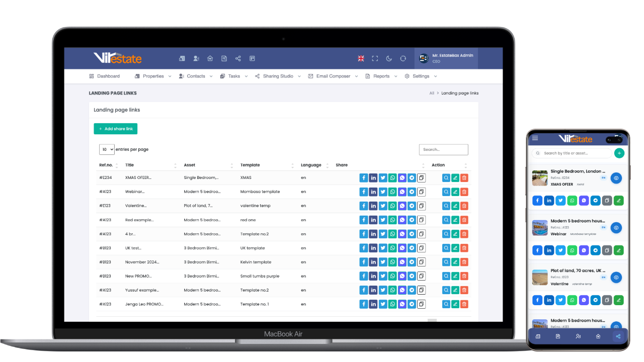Screen dimensions: 644x362
Task: Toggle fullscreen mode in header
Action: coord(375,58)
